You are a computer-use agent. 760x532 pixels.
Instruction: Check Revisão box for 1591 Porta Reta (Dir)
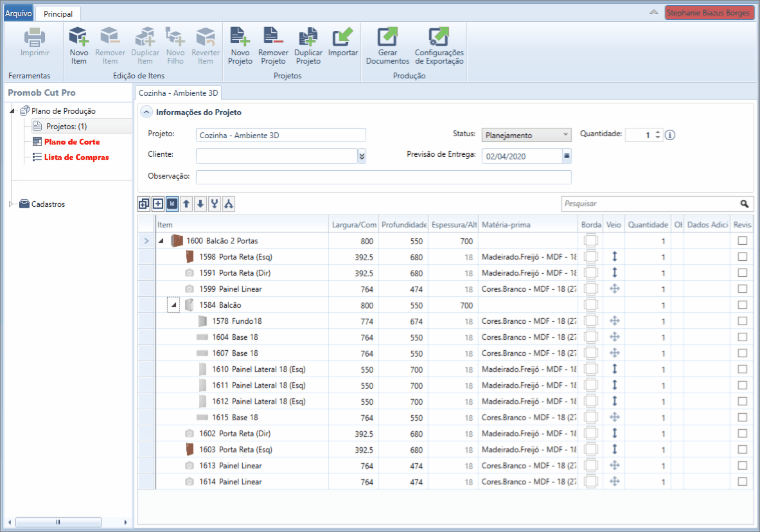pos(742,272)
